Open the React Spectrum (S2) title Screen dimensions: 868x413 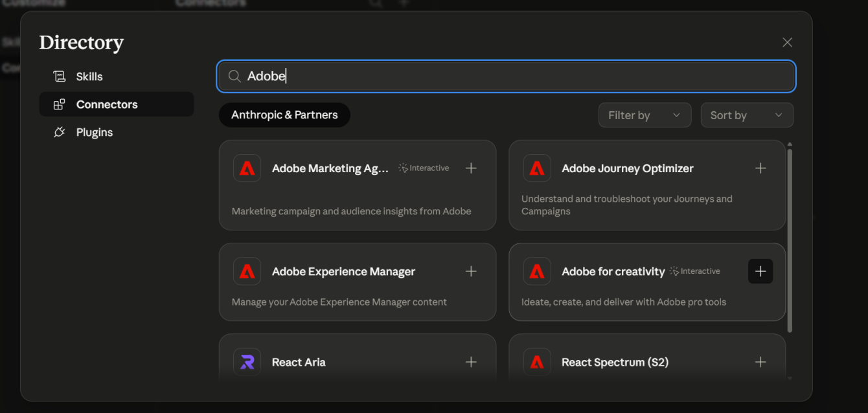pyautogui.click(x=615, y=362)
